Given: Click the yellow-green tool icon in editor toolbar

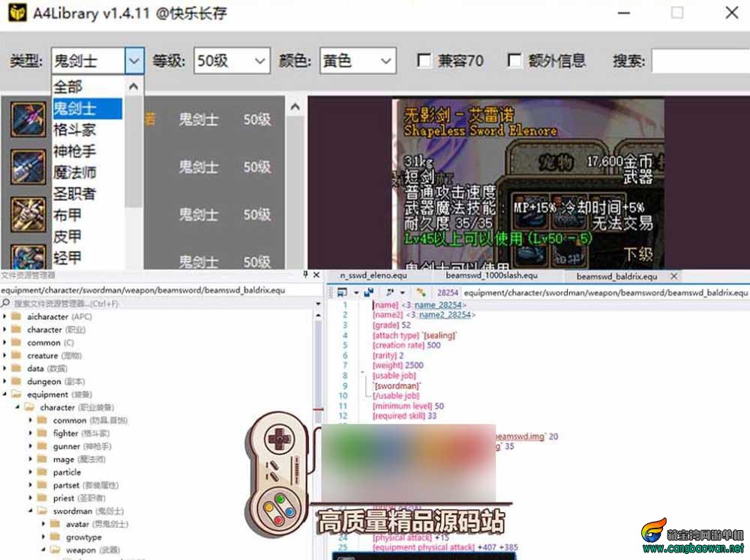Looking at the screenshot, I should pos(421,292).
